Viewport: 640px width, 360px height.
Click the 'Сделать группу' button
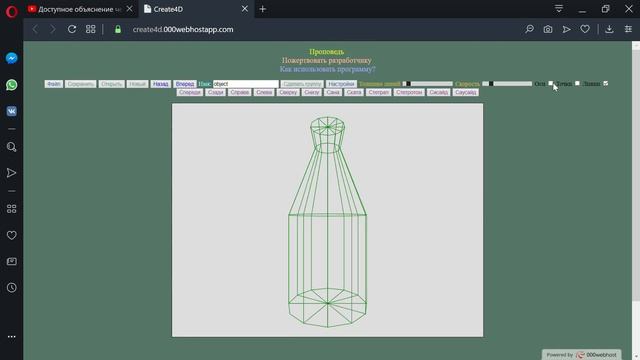(x=302, y=84)
